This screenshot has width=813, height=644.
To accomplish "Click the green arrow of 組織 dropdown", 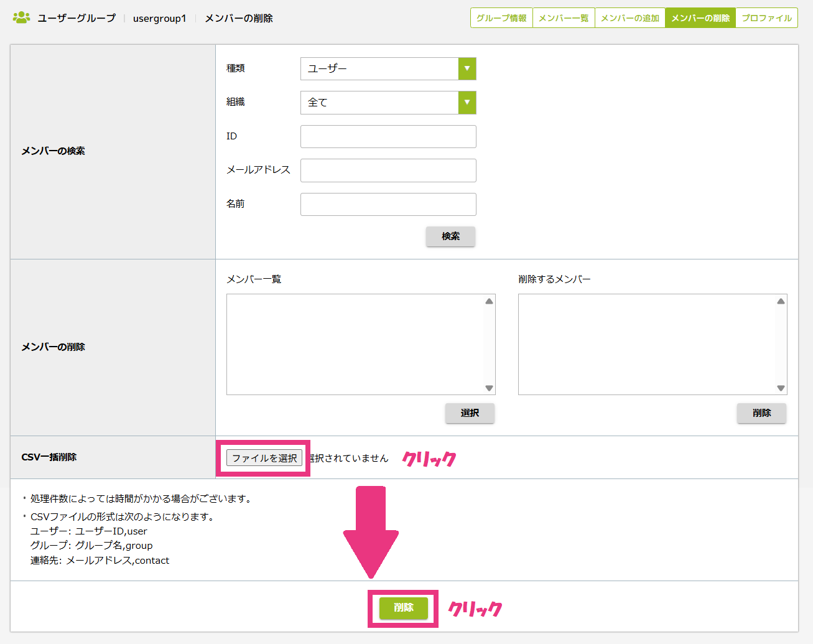I will (467, 103).
